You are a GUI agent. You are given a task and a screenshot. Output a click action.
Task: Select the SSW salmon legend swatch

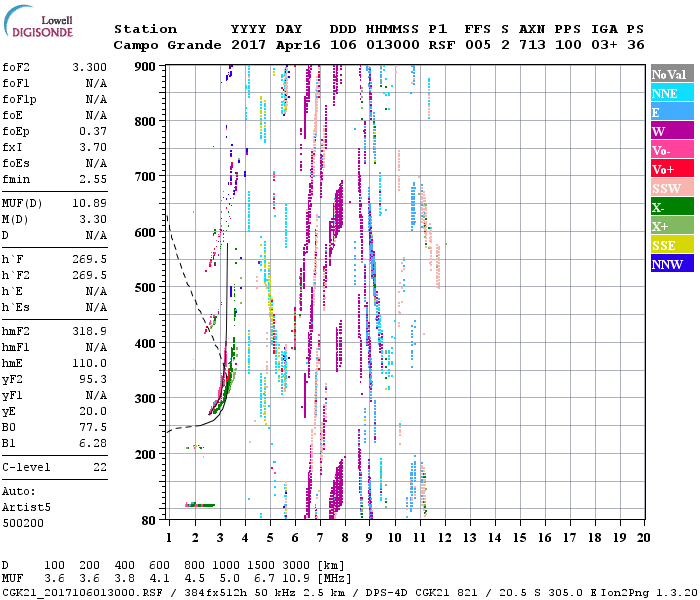point(672,188)
